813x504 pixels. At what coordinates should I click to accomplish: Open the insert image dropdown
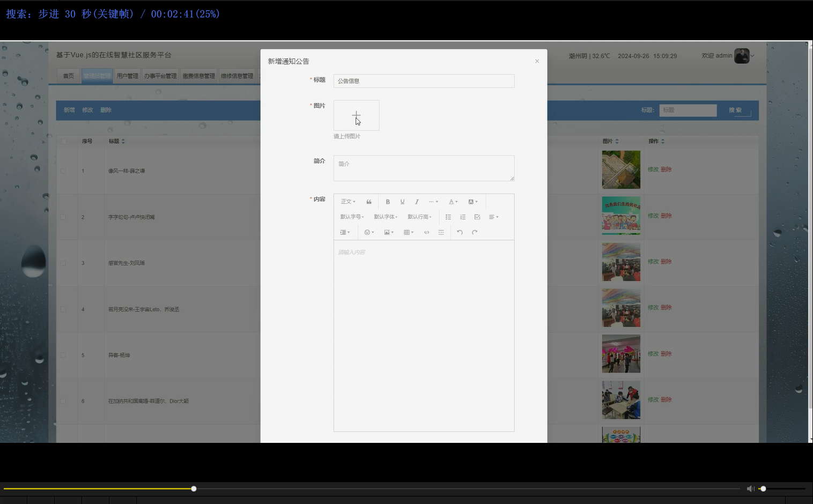tap(389, 232)
